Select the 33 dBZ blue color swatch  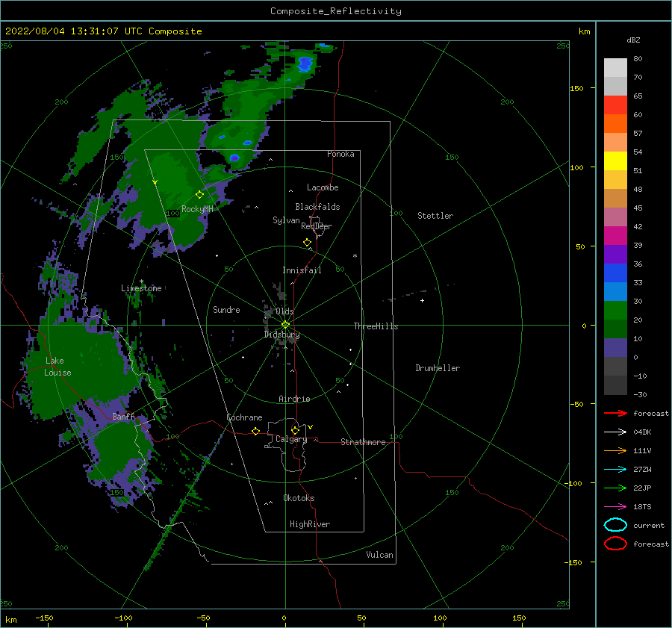point(615,291)
